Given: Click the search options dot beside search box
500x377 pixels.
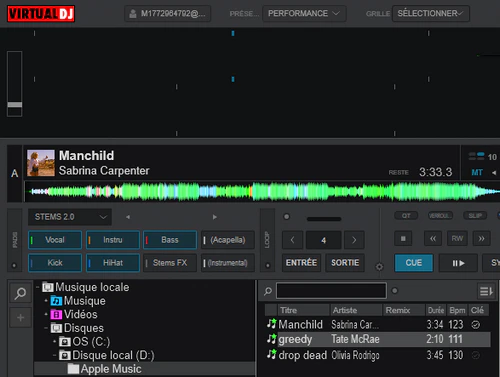Looking at the screenshot, I should click(x=395, y=291).
